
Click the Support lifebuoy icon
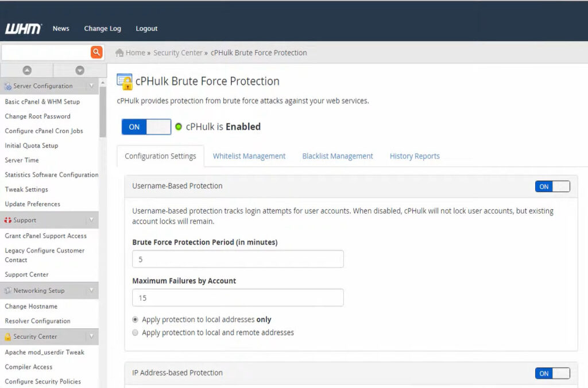tap(8, 220)
